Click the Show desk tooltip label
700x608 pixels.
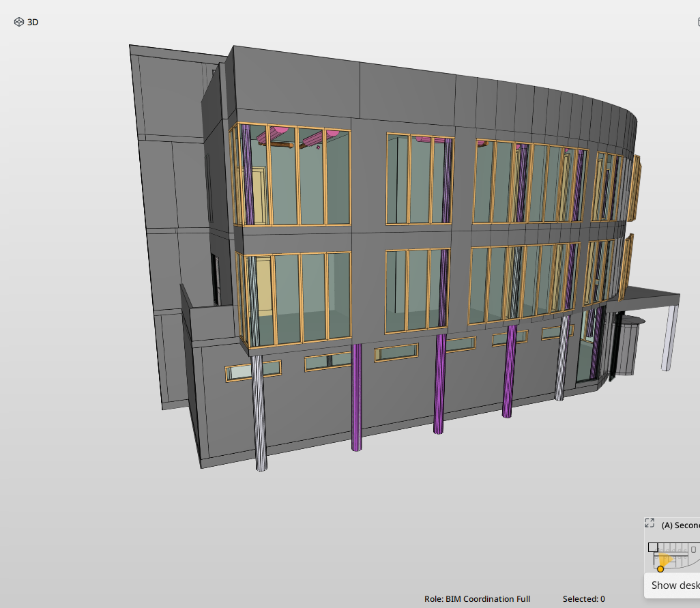[674, 585]
